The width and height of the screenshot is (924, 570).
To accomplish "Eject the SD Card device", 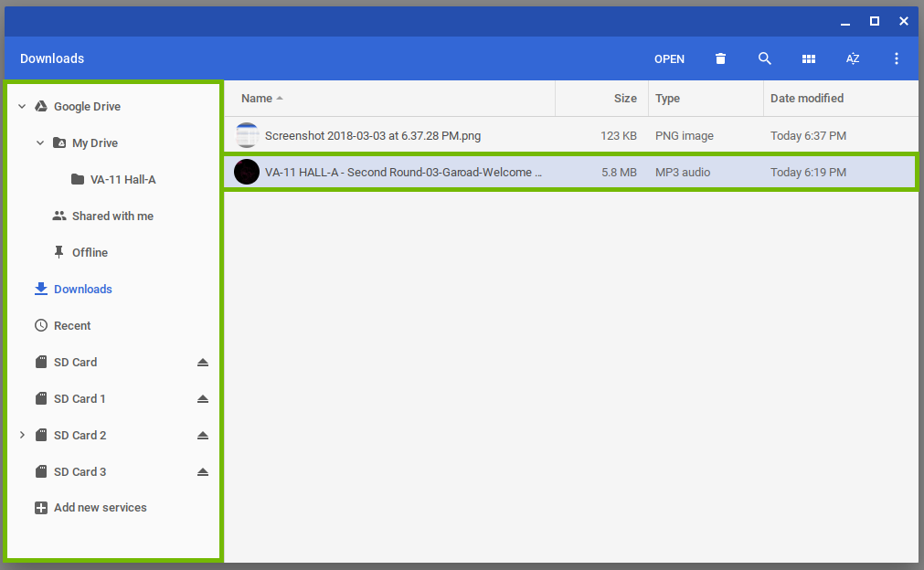I will [202, 362].
